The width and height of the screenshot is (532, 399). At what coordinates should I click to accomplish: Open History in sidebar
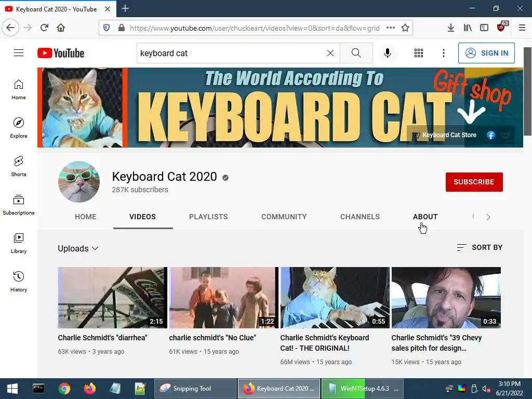coord(19,282)
